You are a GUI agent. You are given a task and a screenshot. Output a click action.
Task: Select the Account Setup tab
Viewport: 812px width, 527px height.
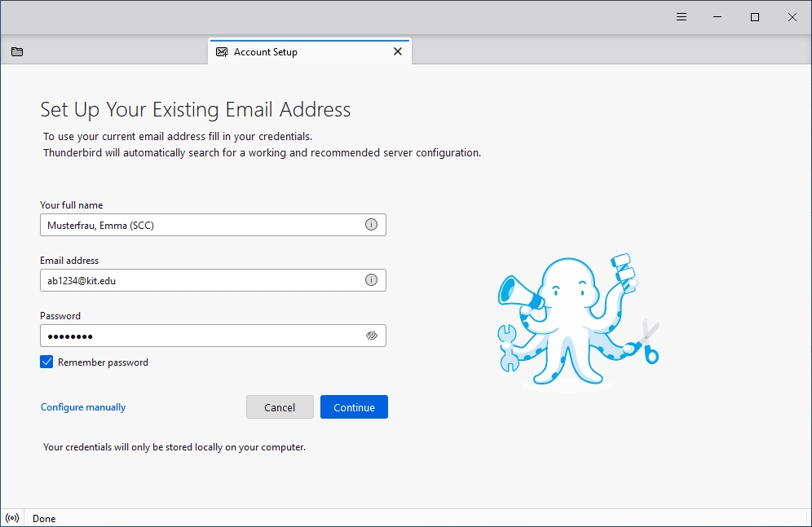point(310,51)
